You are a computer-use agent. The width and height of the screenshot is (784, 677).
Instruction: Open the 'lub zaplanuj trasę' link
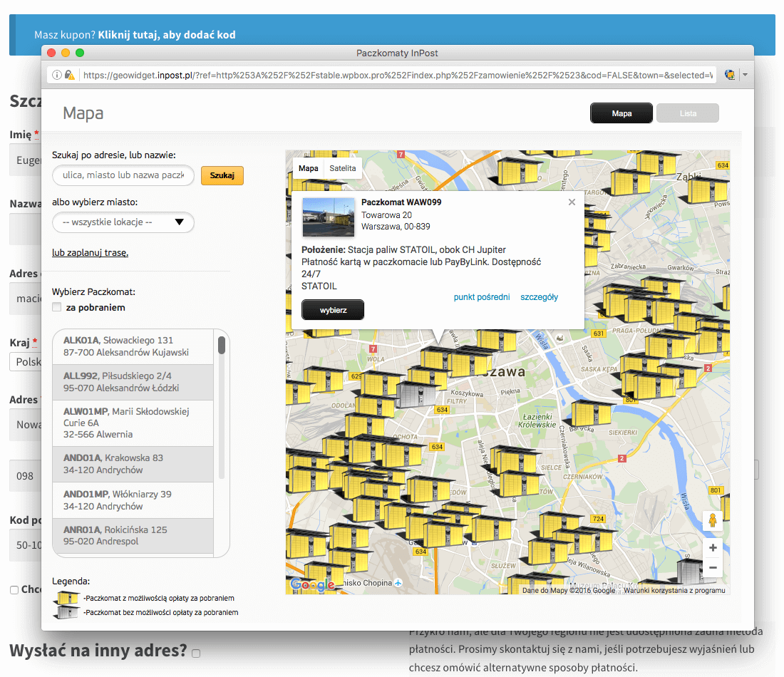[x=90, y=253]
